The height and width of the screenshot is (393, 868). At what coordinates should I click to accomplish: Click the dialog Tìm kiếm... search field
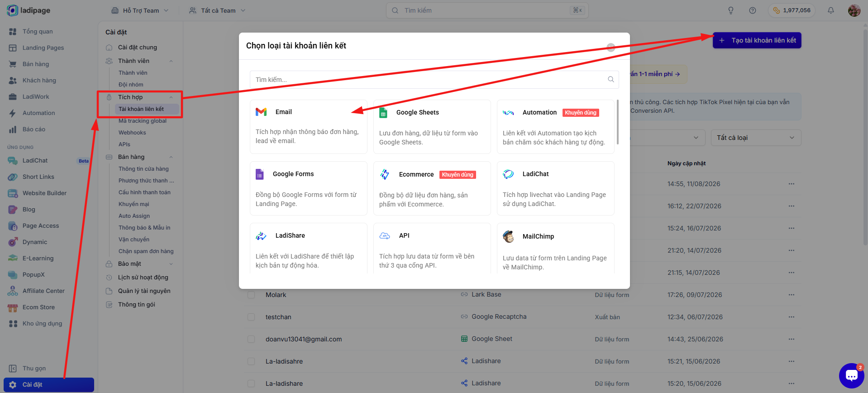pos(434,79)
